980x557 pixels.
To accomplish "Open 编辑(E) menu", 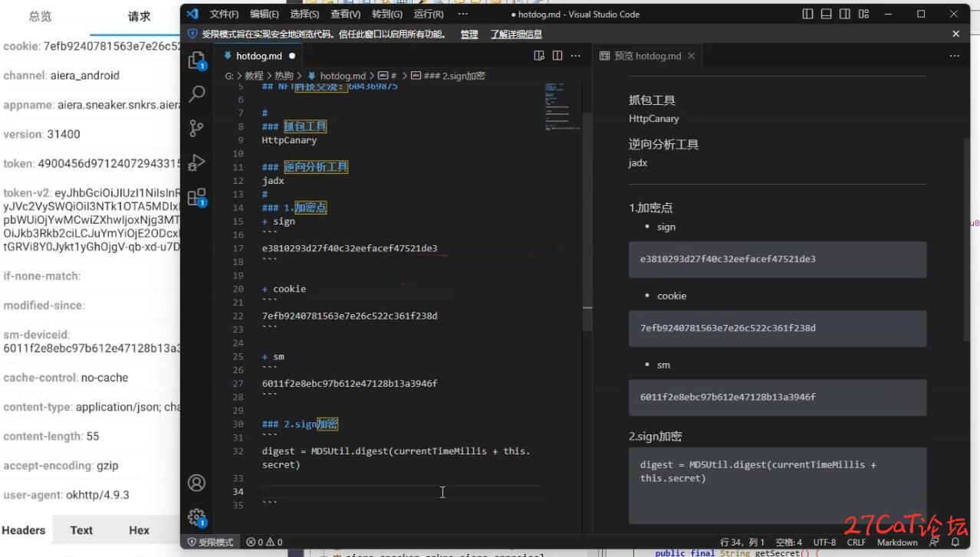I will (x=265, y=14).
